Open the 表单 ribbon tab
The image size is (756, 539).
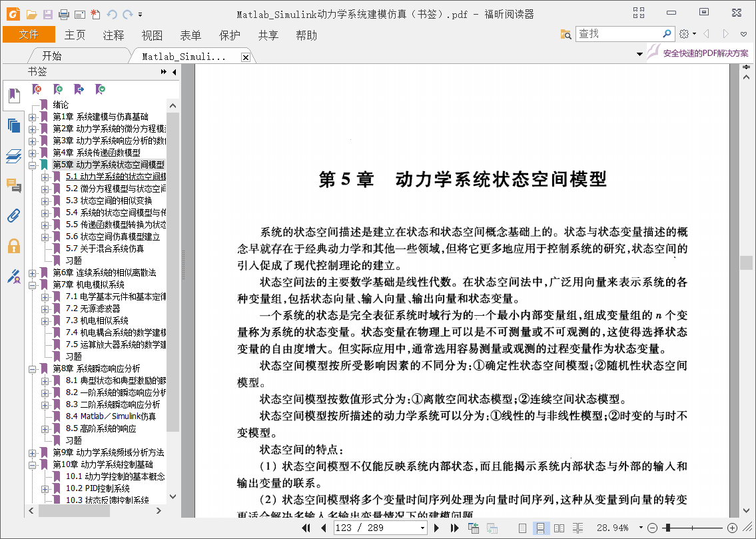click(190, 35)
